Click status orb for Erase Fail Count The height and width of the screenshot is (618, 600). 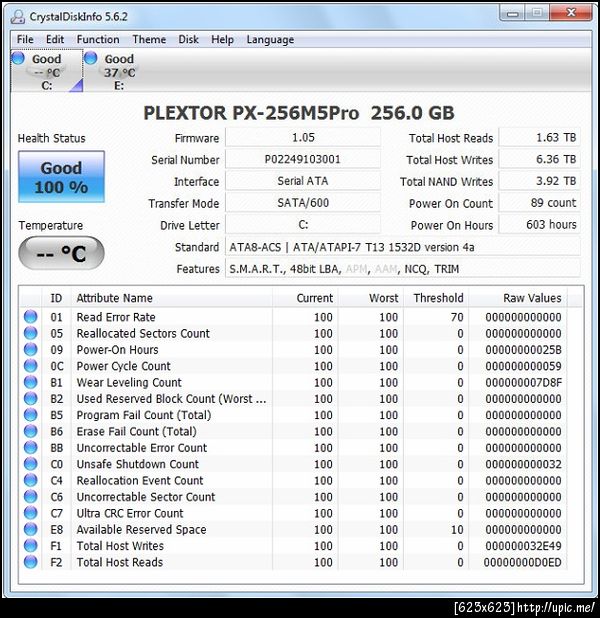point(30,431)
